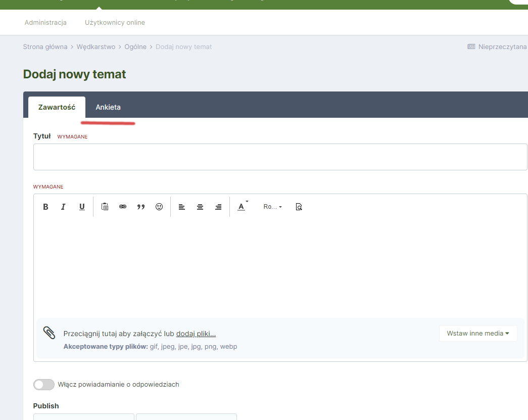Click the dodaj pliki link
Screen dimensions: 528x420
tap(196, 334)
